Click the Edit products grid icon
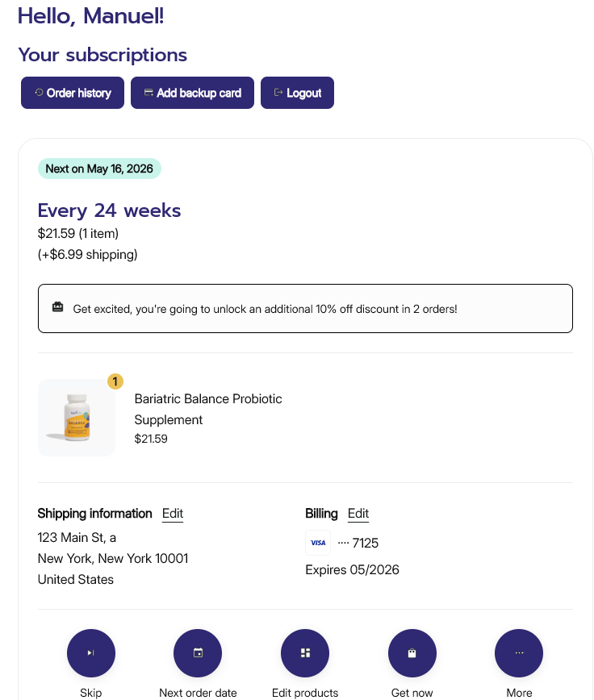Image resolution: width=594 pixels, height=700 pixels. [305, 653]
